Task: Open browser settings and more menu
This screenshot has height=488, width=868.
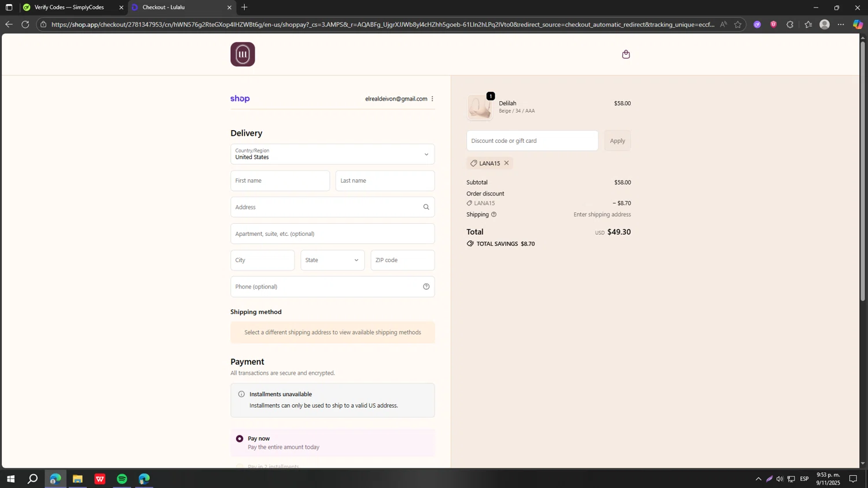Action: [x=841, y=24]
